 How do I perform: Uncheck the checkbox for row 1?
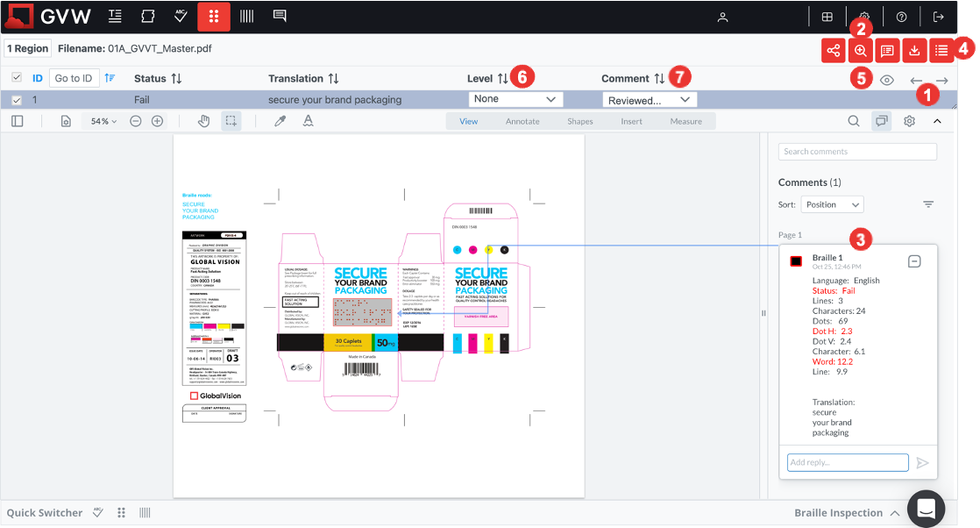point(17,100)
